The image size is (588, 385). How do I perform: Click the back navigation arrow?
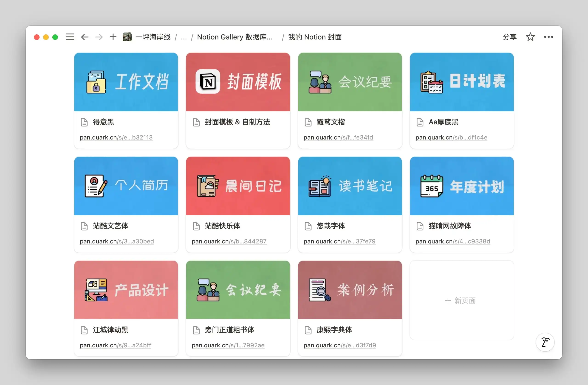[85, 37]
